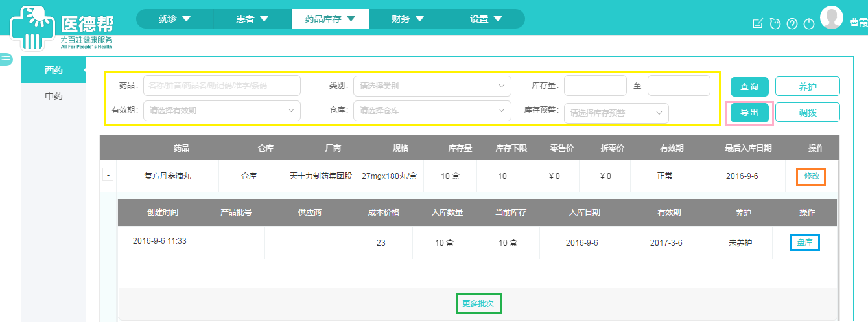This screenshot has height=322, width=868.
Task: Click the 库存量 maximum input field after 至
Action: tap(679, 85)
